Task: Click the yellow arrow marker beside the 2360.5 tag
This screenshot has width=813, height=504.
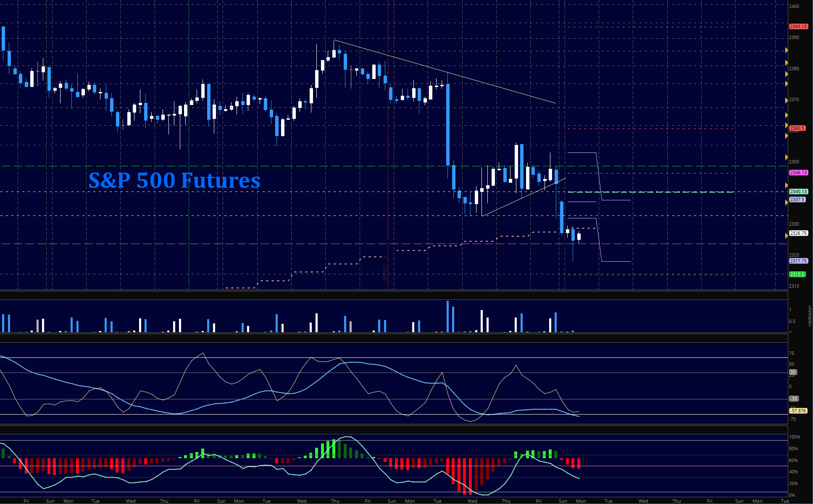Action: [787, 126]
